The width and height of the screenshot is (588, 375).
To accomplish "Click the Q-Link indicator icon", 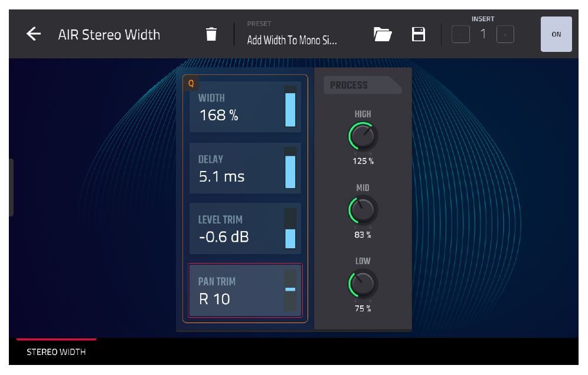I will [x=191, y=83].
